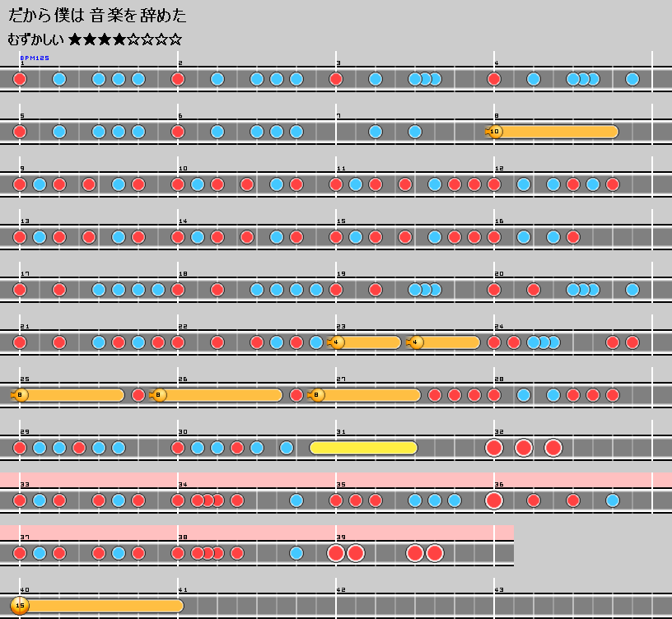Click the measure 12 number marker
Viewport: 672px width, 619px height.
coord(498,169)
